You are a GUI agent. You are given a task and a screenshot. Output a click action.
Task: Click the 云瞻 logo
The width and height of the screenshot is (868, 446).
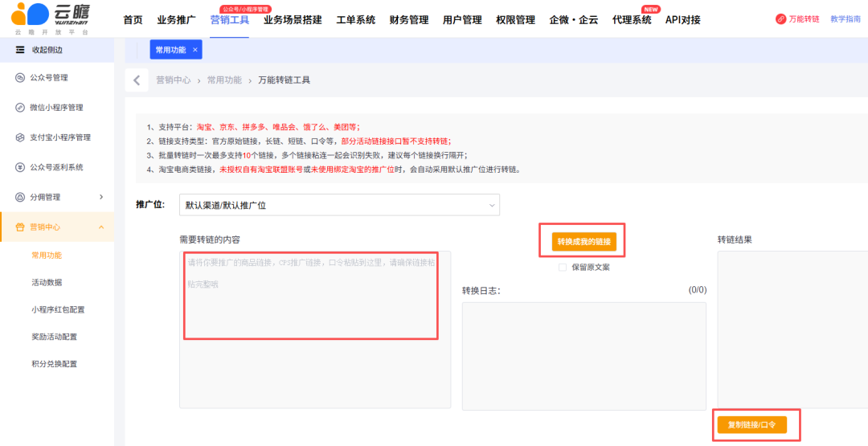(50, 18)
